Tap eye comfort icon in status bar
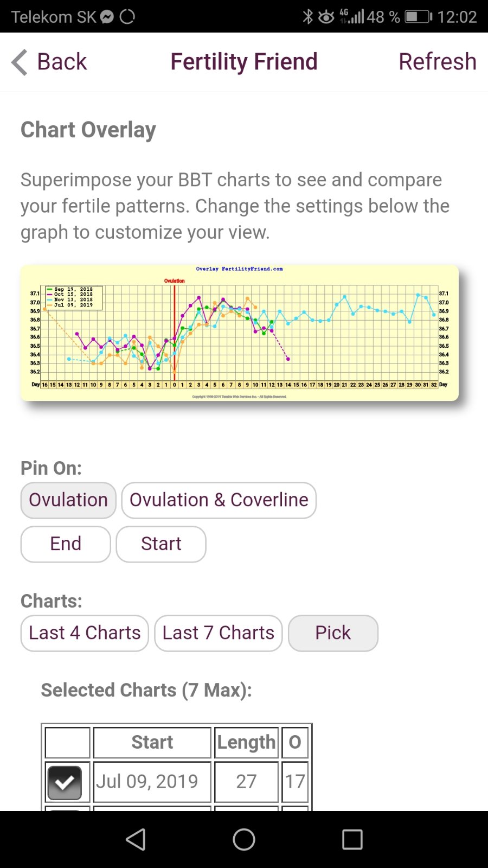 (326, 17)
